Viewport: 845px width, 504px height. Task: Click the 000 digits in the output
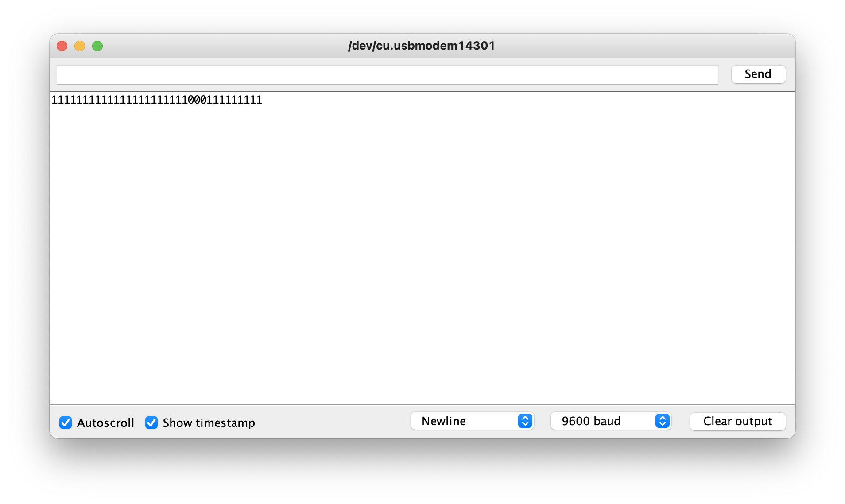tap(197, 100)
